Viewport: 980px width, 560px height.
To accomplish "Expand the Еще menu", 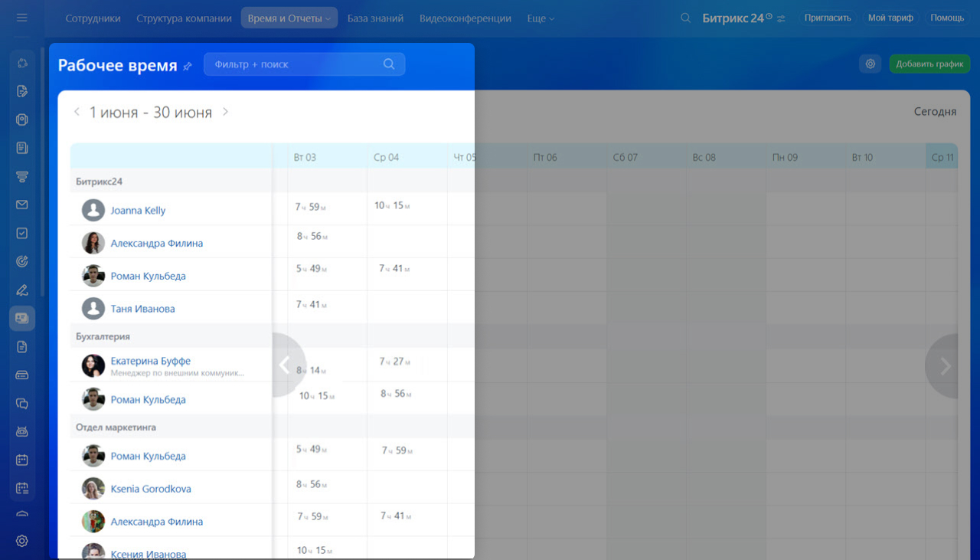I will point(541,18).
